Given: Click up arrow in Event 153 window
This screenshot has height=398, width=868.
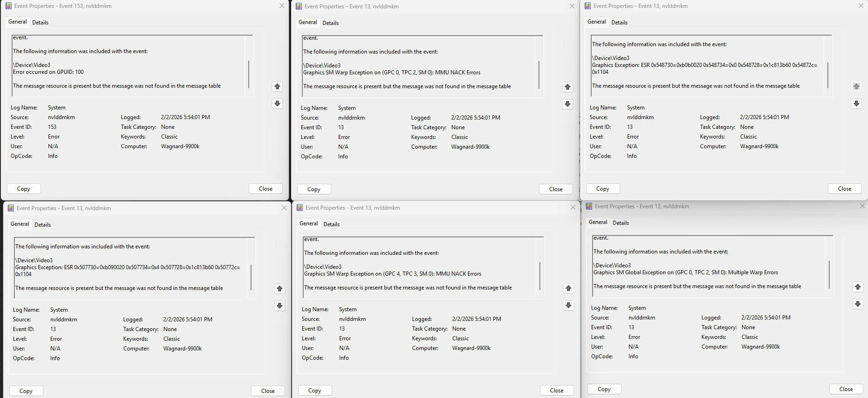Looking at the screenshot, I should click(x=277, y=86).
